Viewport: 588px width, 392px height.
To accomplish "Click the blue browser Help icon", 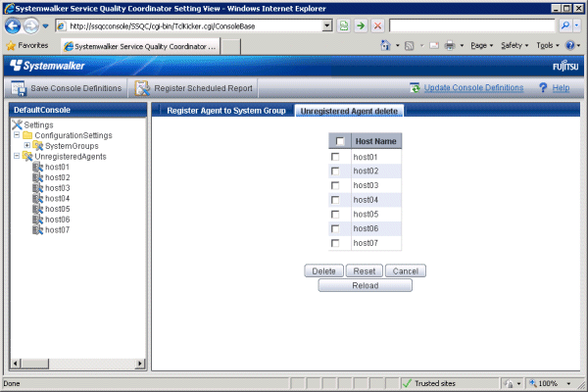I will (x=570, y=45).
